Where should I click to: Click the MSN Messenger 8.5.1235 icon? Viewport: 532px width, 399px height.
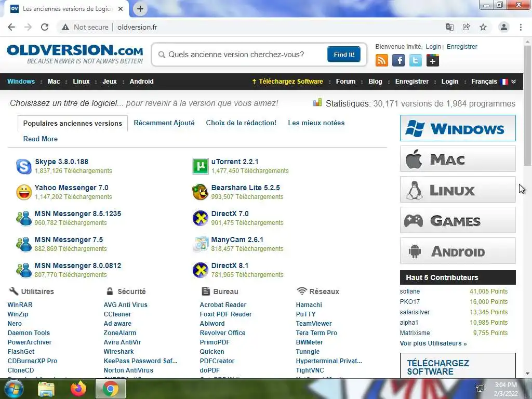(x=24, y=218)
